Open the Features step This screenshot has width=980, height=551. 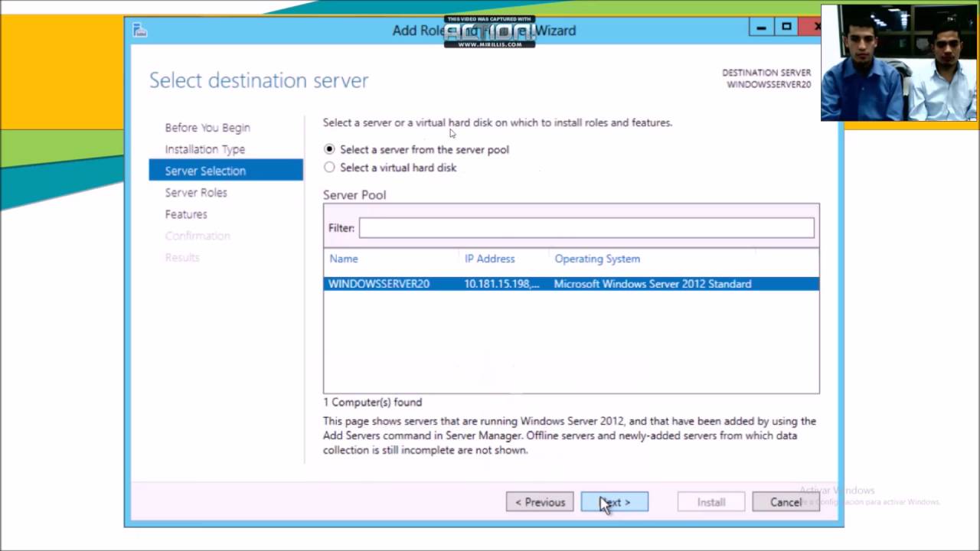[x=186, y=214]
